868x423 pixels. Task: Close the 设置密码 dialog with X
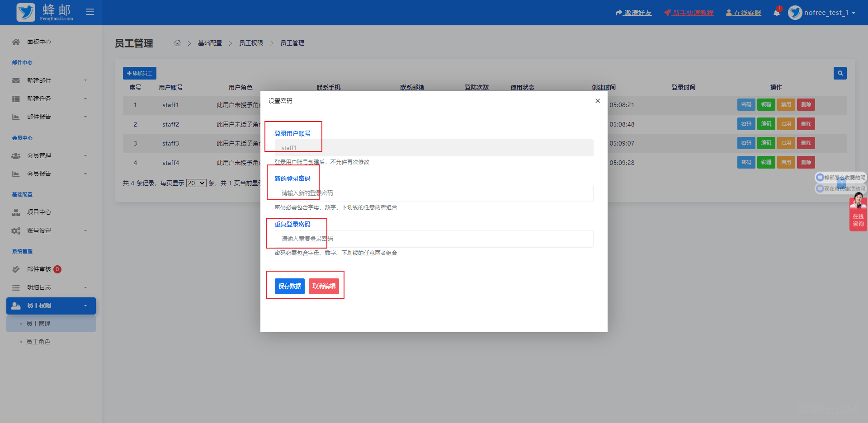pyautogui.click(x=598, y=101)
